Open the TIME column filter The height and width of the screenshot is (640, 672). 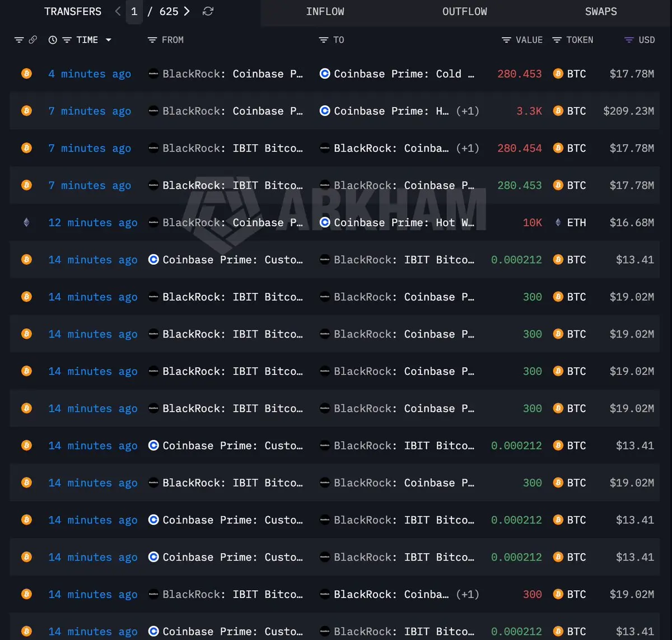click(67, 40)
